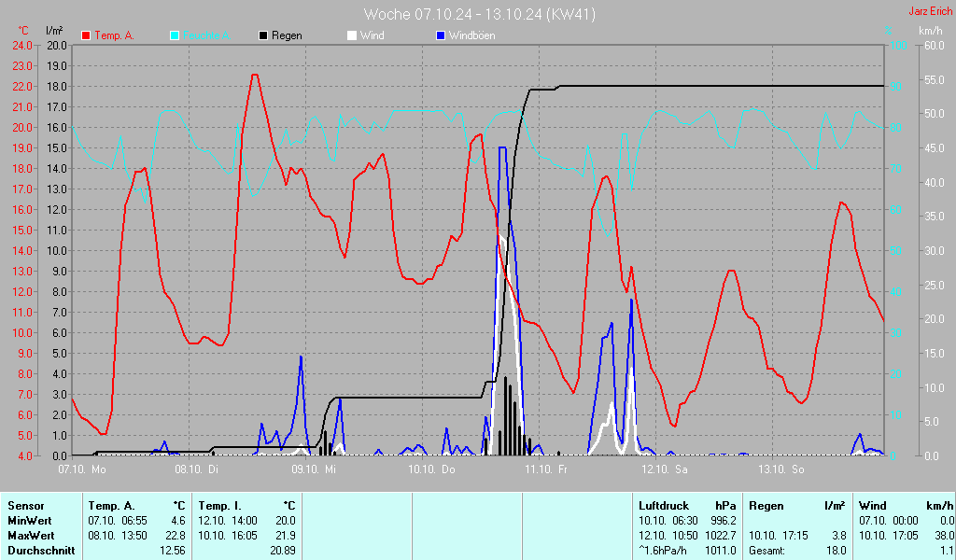The height and width of the screenshot is (560, 956).
Task: Click the red Temp. A. legend swatch
Action: pos(87,35)
